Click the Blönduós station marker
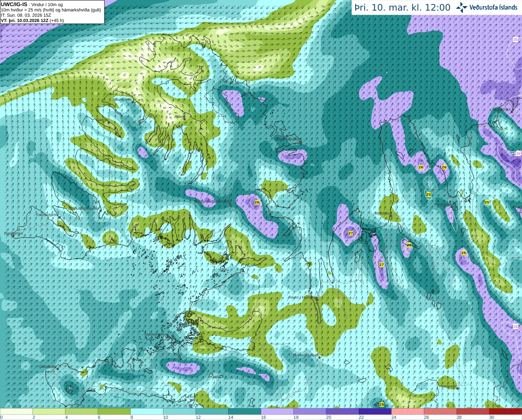 click(391, 216)
